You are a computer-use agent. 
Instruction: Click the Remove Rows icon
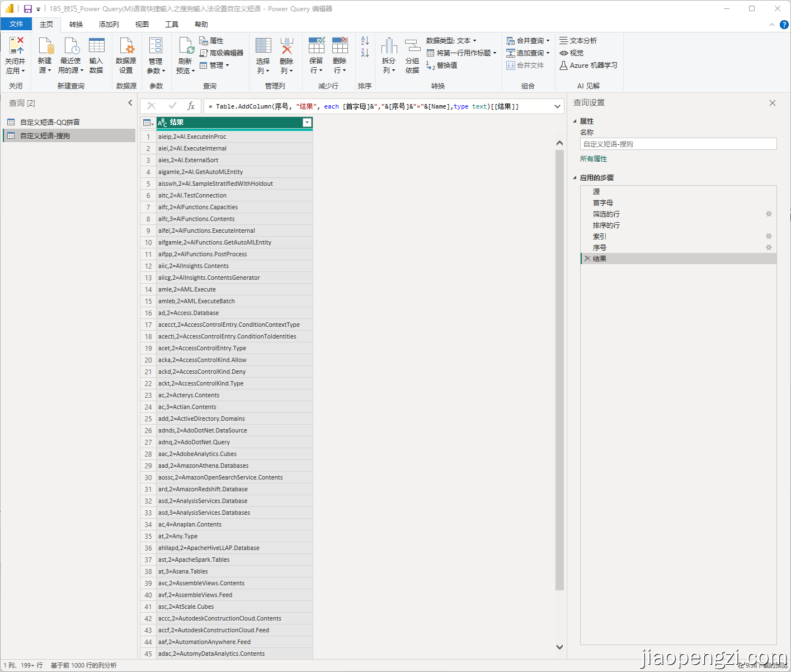pos(340,46)
